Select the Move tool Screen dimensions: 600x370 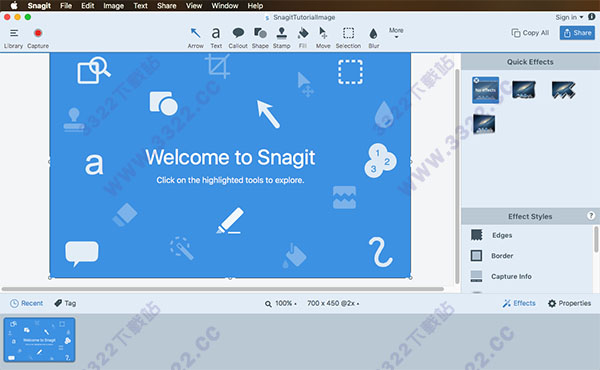[323, 37]
